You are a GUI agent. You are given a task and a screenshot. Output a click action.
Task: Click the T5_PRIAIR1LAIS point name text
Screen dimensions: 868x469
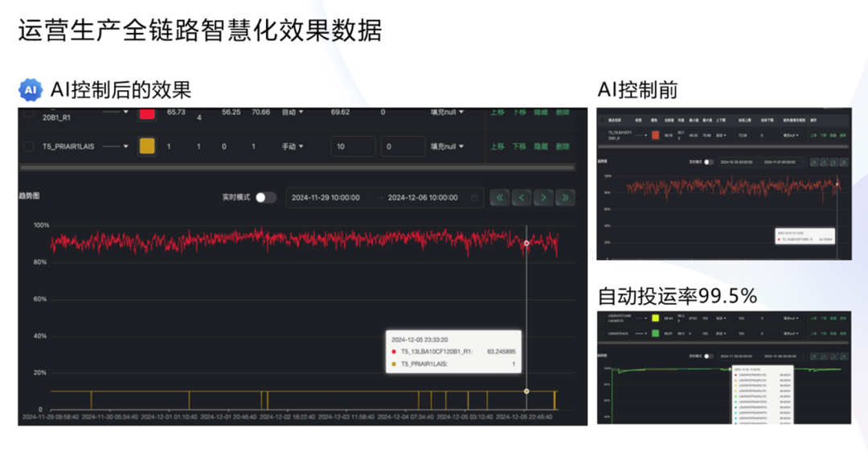pos(68,146)
